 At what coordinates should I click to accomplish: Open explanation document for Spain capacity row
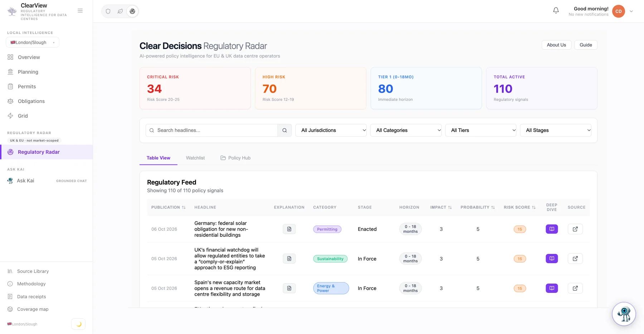click(x=289, y=288)
